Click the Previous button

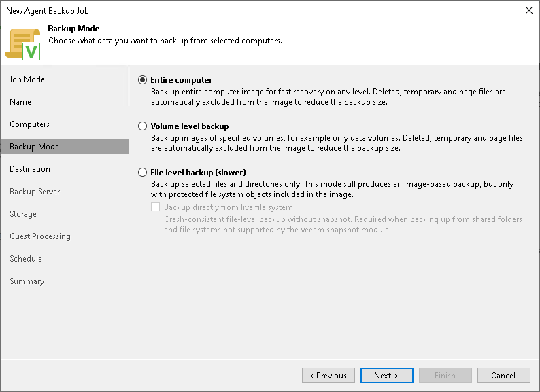(x=328, y=376)
